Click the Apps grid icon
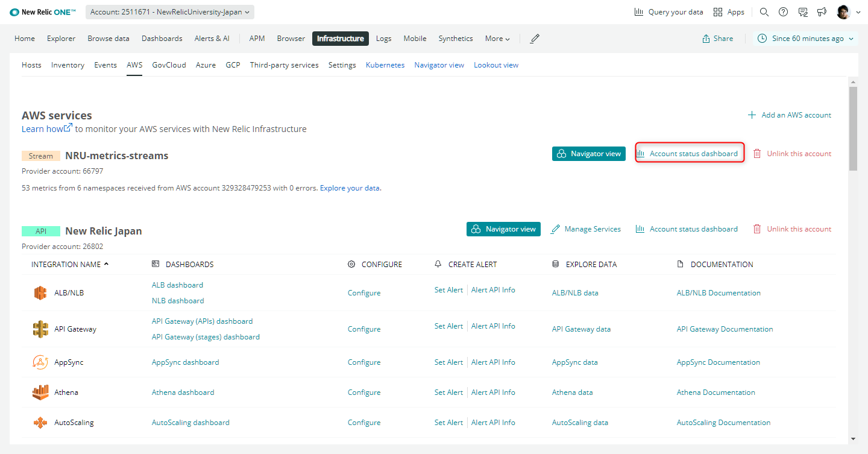The width and height of the screenshot is (868, 454). point(718,12)
